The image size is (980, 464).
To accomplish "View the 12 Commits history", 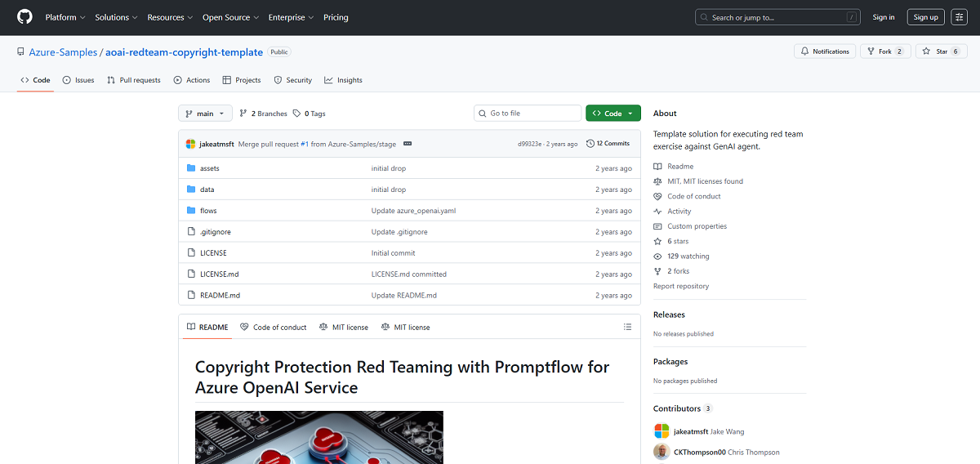I will [608, 144].
